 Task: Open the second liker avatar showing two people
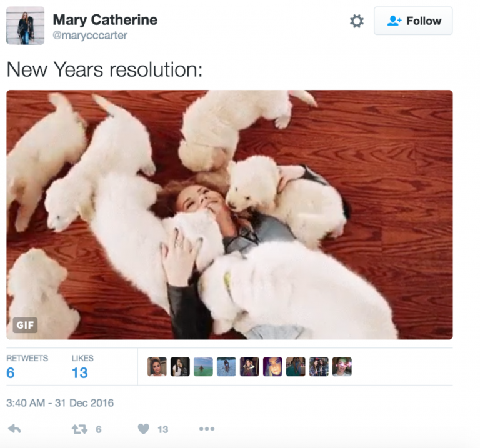click(x=180, y=367)
